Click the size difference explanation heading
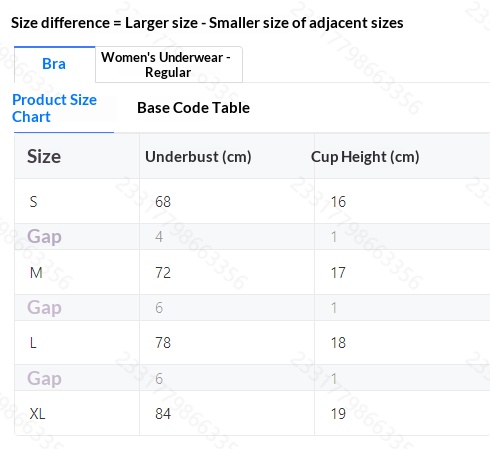Image resolution: width=490 pixels, height=449 pixels. coord(207,23)
